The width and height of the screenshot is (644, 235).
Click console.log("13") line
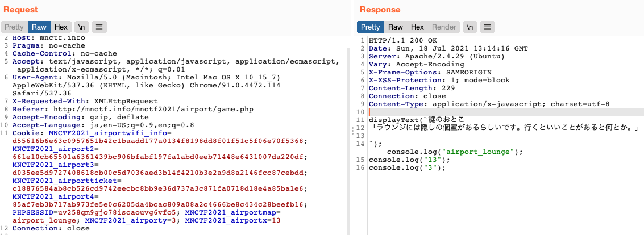[x=409, y=160]
